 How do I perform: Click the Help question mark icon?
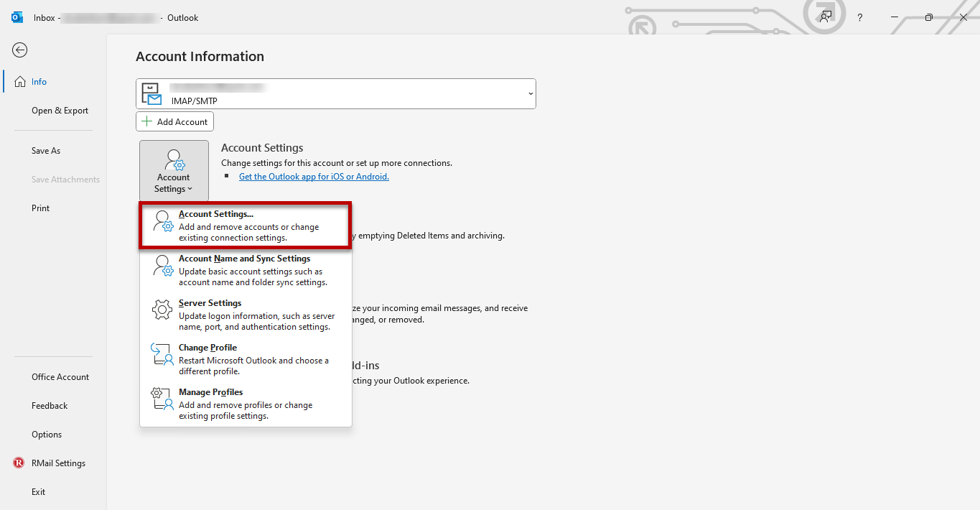(859, 17)
